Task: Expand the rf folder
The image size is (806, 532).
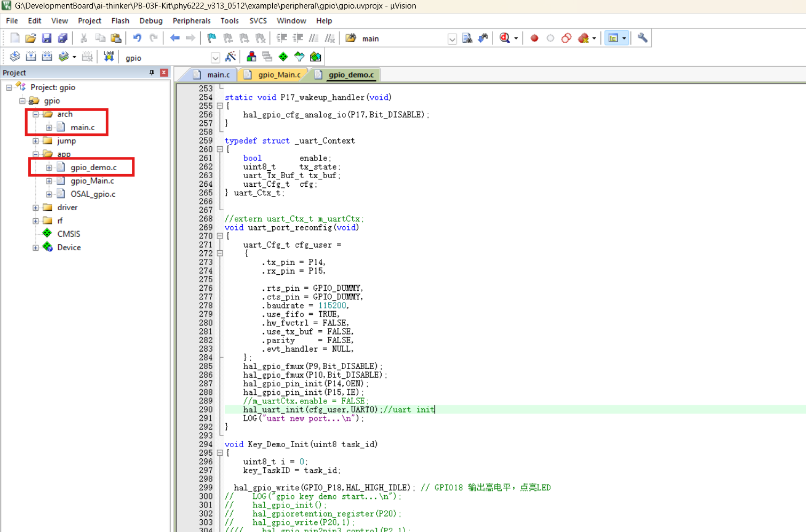Action: tap(36, 221)
